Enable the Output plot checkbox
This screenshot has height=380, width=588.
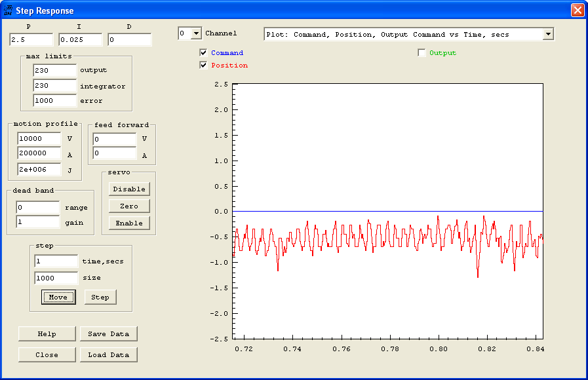click(x=421, y=53)
